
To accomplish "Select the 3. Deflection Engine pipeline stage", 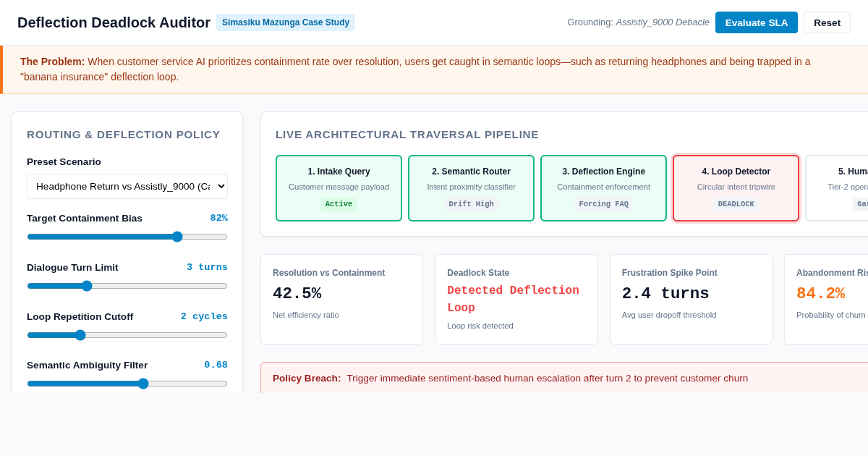I will click(x=603, y=188).
